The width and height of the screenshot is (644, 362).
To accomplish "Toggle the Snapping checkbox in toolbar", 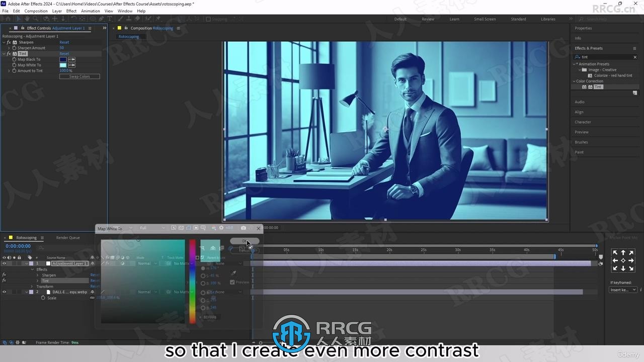I will coord(208,19).
